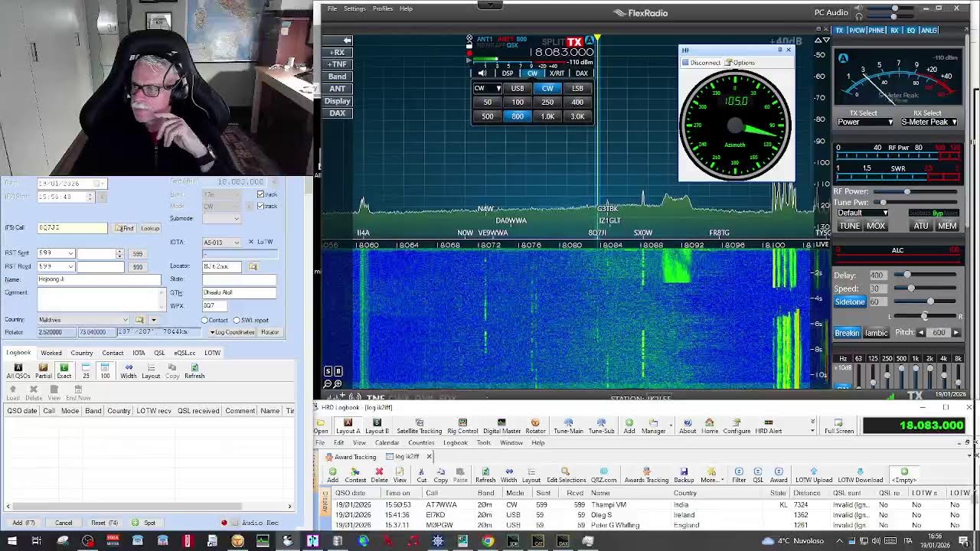980x551 pixels.
Task: Click the Tune-Main icon
Action: (x=568, y=425)
